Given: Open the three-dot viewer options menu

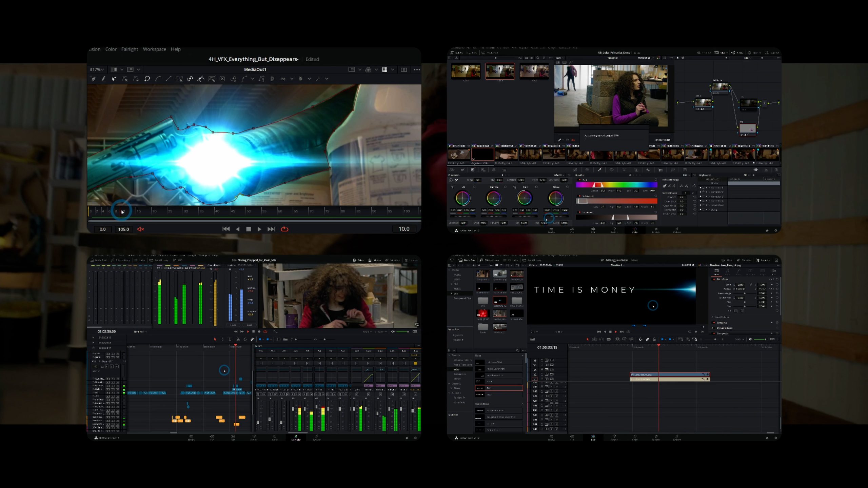Looking at the screenshot, I should [x=417, y=69].
